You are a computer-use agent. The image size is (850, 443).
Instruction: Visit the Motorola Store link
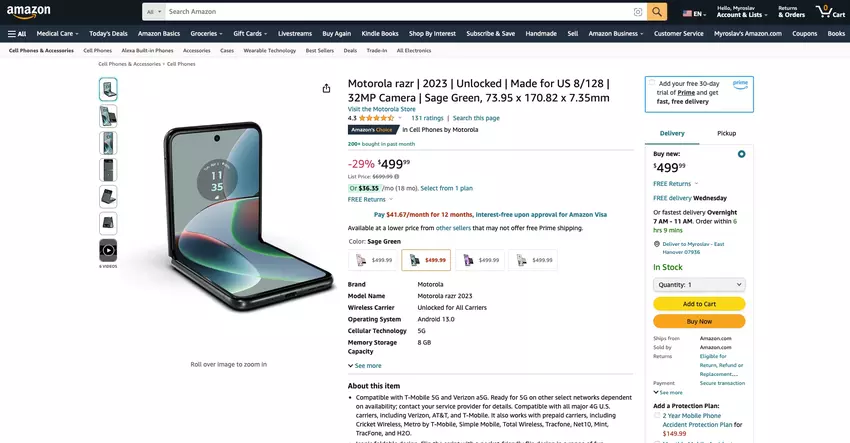coord(381,109)
